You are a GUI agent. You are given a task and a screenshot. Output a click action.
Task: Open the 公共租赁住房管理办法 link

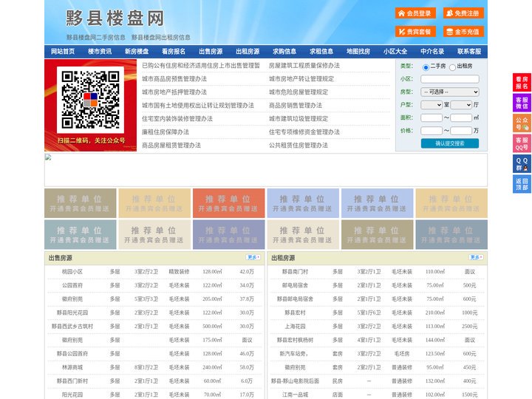299,145
